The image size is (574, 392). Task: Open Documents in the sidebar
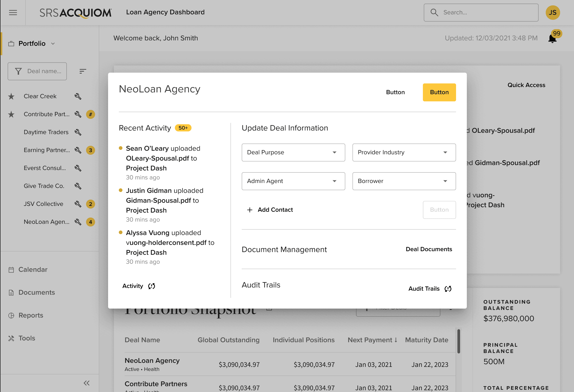coord(37,292)
